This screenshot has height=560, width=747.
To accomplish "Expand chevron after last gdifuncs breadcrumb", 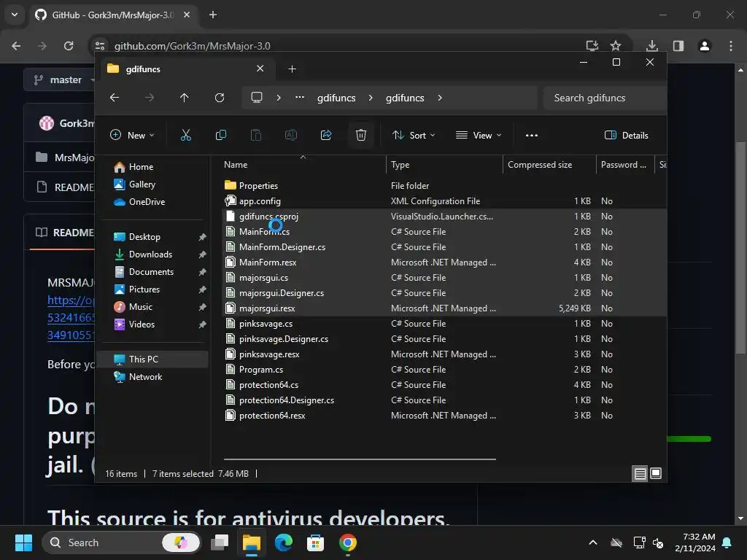I will coord(440,98).
